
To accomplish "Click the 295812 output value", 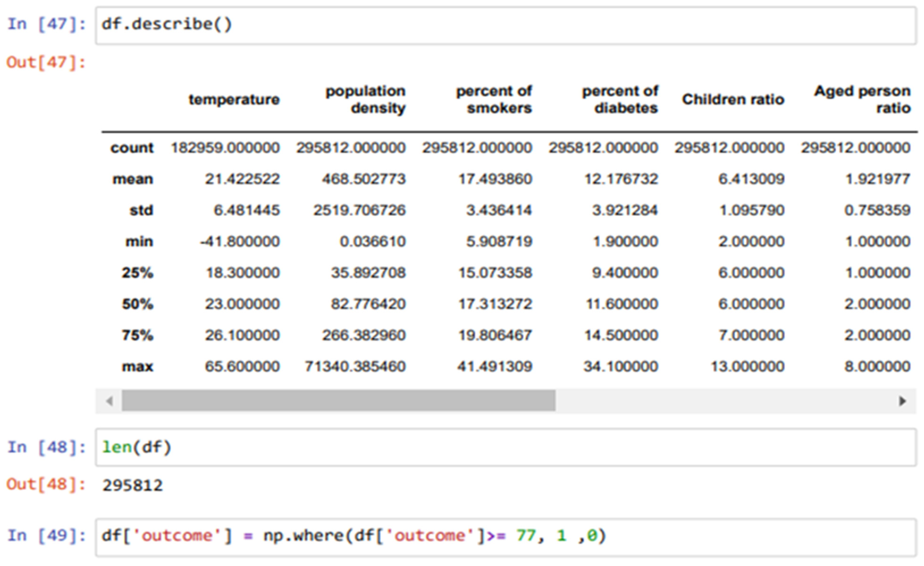I will pos(133,486).
